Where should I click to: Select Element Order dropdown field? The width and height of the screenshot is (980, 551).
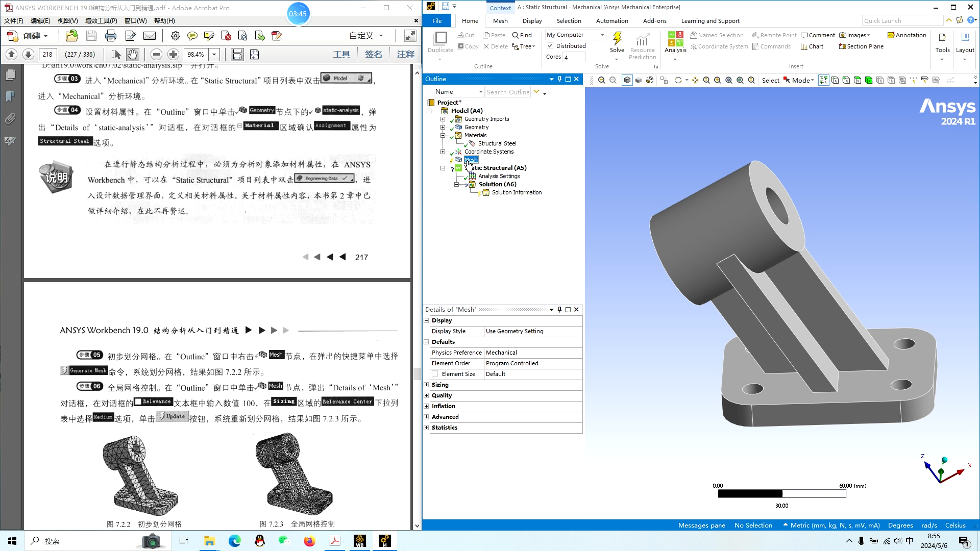point(532,363)
